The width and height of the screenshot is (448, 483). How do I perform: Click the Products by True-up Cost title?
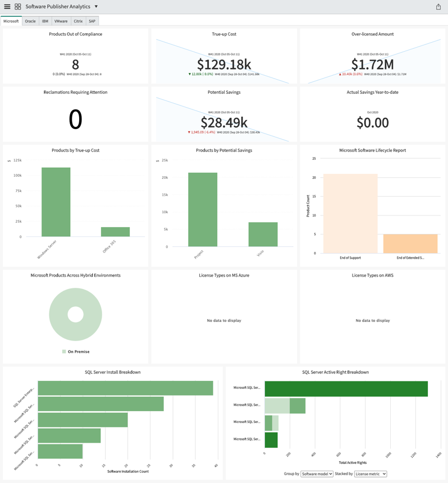point(76,150)
